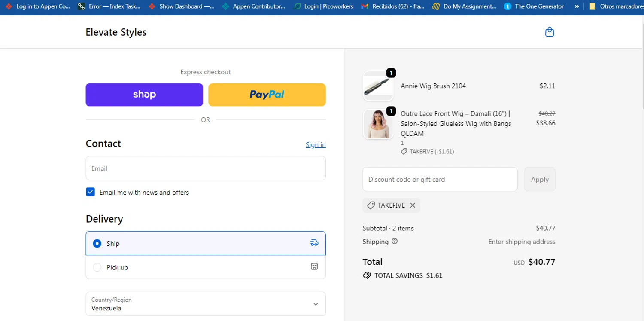Go to Elevate Styles store home
The width and height of the screenshot is (644, 321).
(x=116, y=32)
